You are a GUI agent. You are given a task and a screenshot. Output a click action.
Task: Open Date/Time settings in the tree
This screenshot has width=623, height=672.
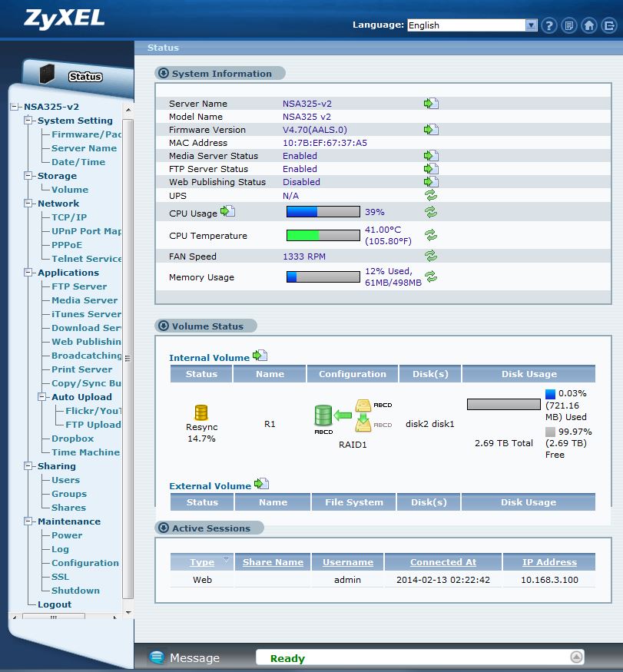click(78, 161)
